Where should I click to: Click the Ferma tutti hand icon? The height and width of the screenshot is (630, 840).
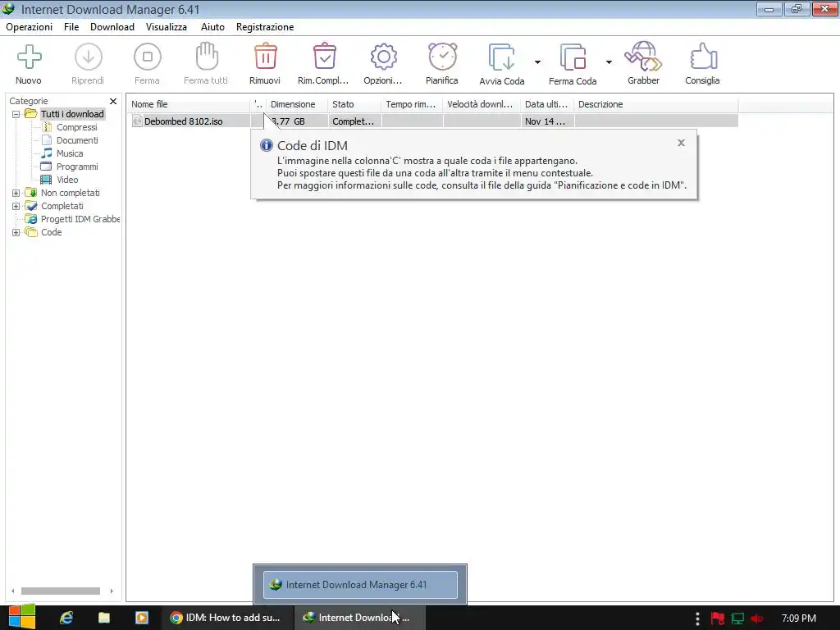(206, 57)
